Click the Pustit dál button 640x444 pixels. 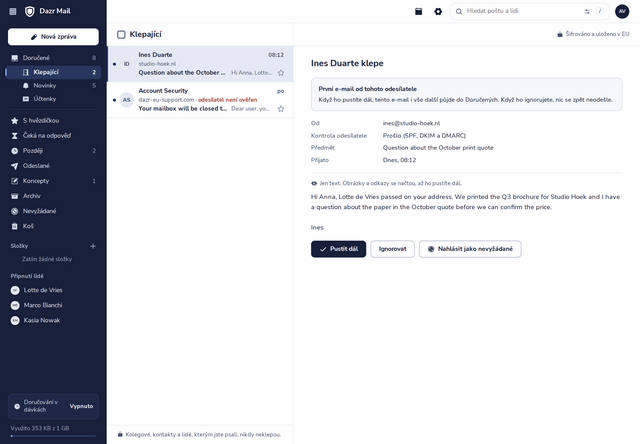coord(338,249)
